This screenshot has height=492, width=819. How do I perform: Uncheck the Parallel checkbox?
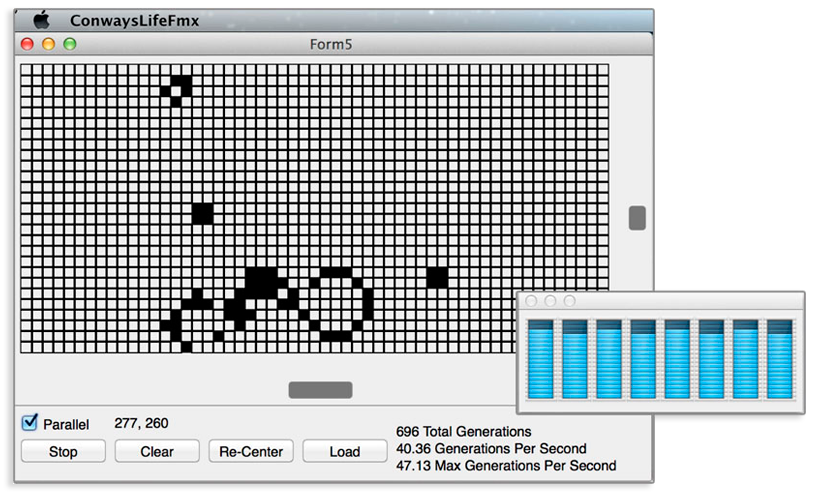pos(30,422)
